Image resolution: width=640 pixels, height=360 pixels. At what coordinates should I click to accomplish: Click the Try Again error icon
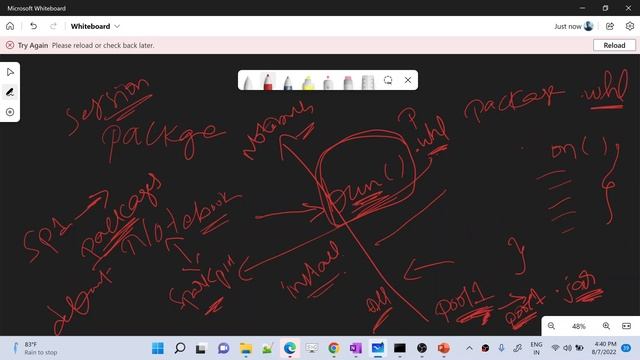click(x=10, y=45)
